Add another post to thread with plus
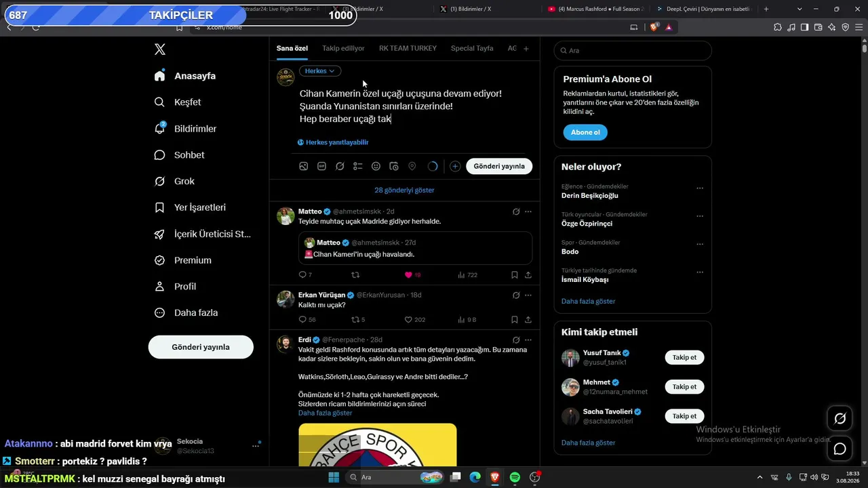The height and width of the screenshot is (488, 868). pyautogui.click(x=455, y=166)
